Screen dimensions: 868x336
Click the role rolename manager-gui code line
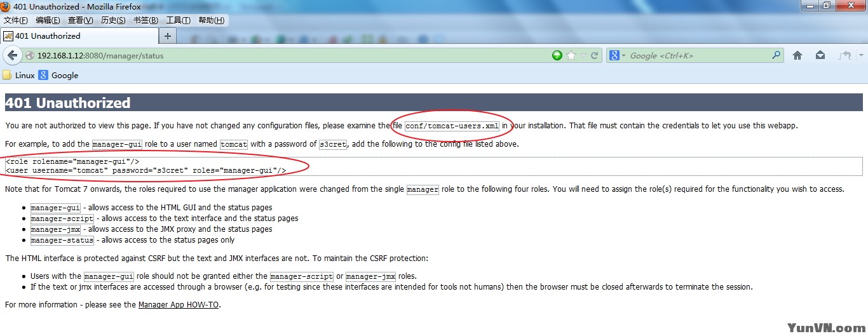pos(72,162)
